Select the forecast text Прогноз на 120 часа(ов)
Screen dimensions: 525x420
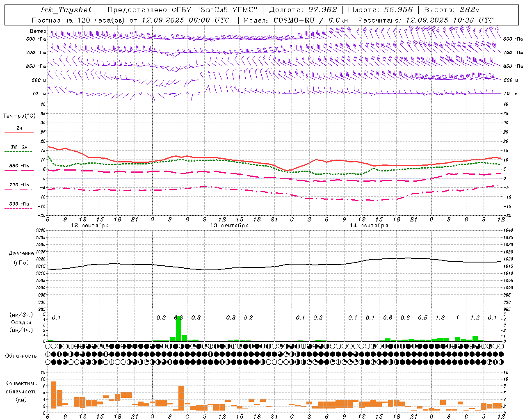[79, 20]
